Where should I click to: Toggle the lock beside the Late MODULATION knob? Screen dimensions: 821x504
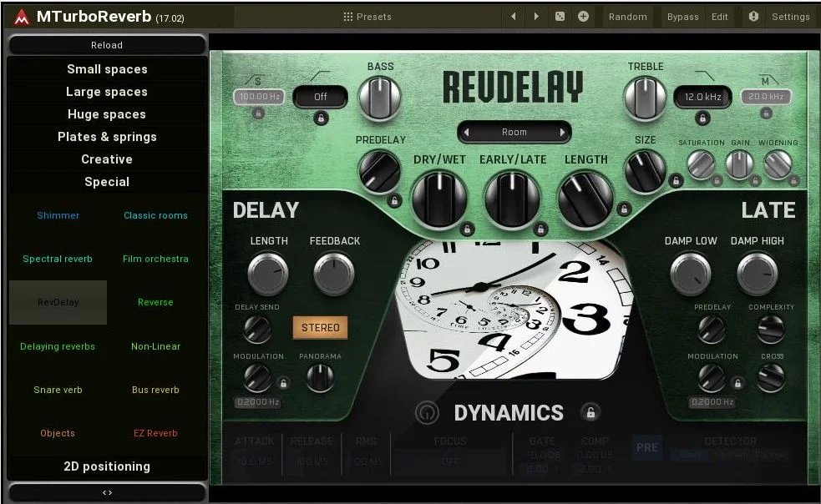point(737,383)
